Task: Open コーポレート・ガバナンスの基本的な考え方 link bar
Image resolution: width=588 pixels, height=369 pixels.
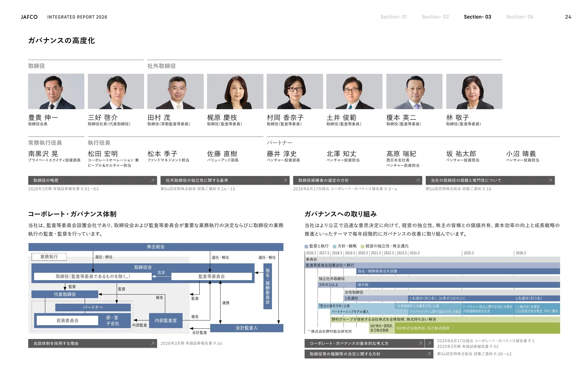Action: pos(364,343)
